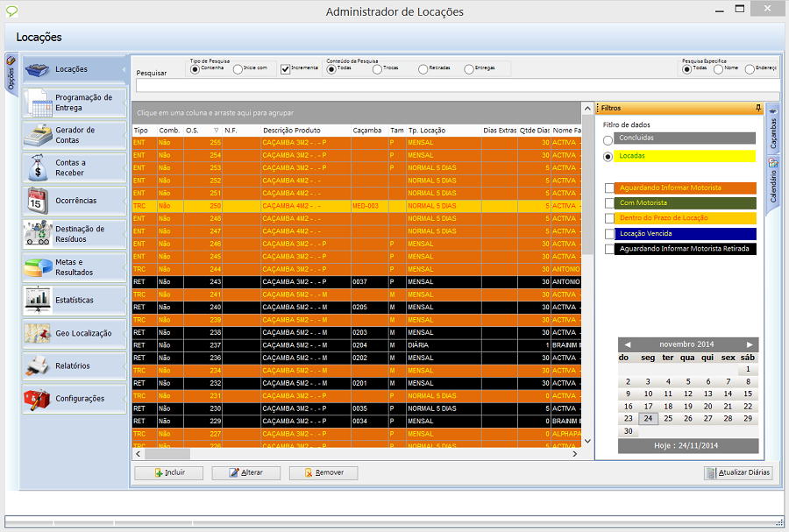Sort by the O.S. column header arrow

pyautogui.click(x=217, y=131)
